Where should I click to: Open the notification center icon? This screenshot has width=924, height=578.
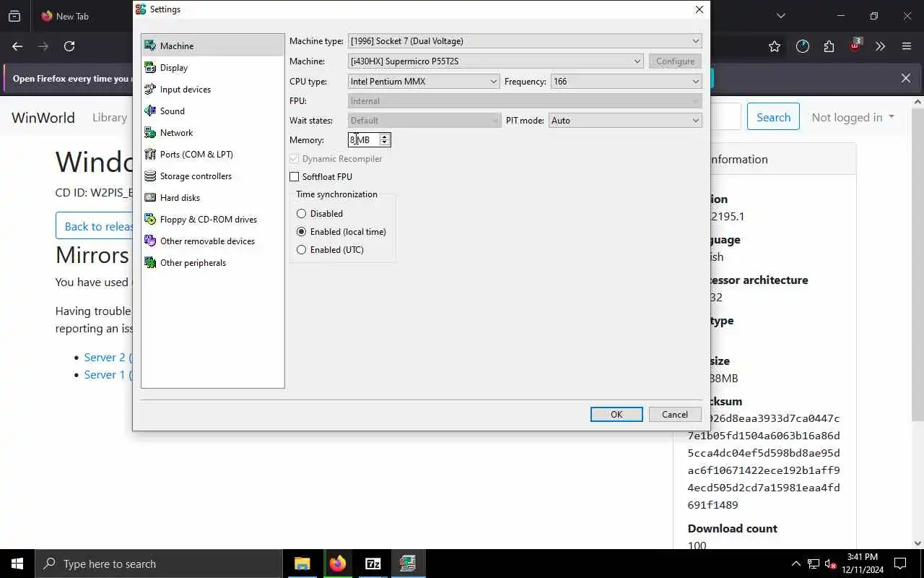click(900, 564)
